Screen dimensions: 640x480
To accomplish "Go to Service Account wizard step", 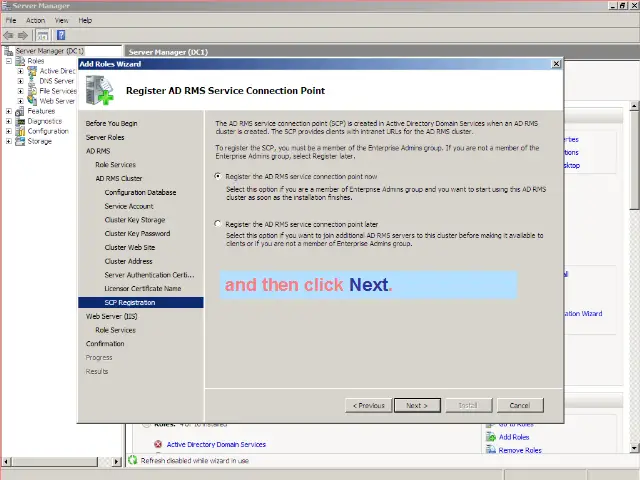I will tap(129, 206).
